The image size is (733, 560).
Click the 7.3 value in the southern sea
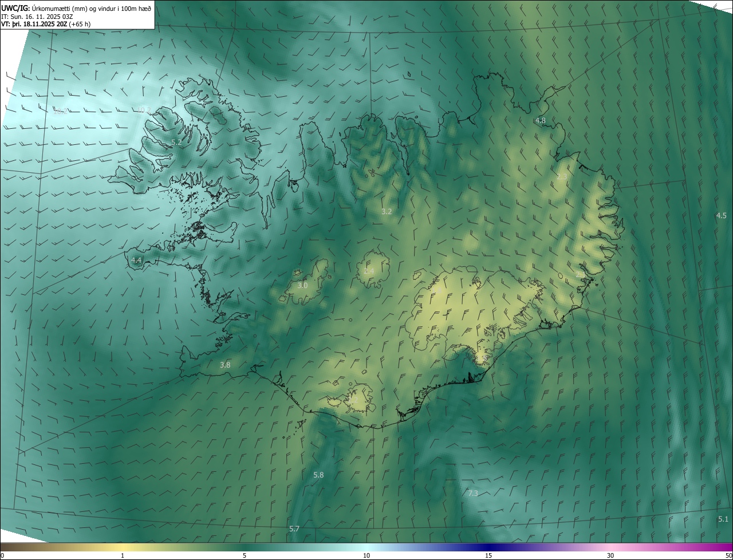coord(473,493)
